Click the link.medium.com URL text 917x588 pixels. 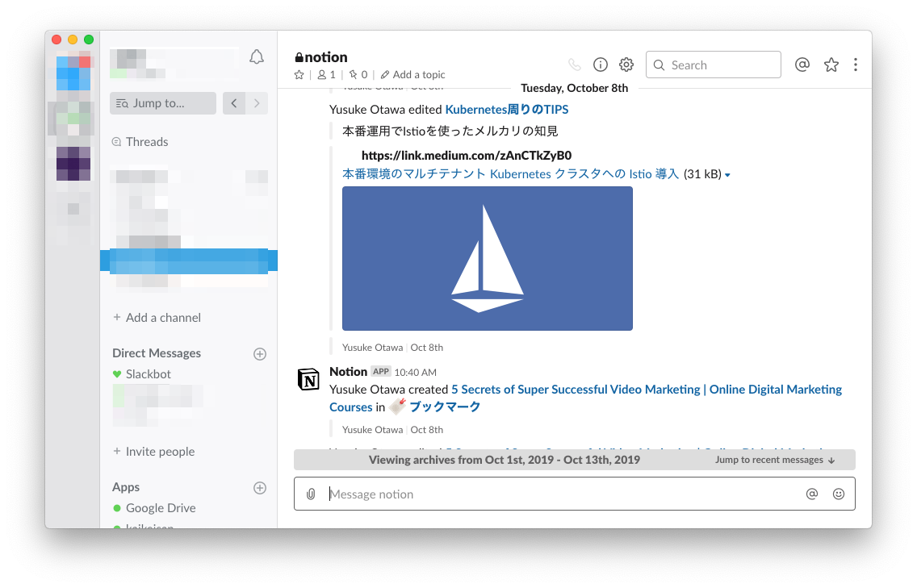pos(466,156)
